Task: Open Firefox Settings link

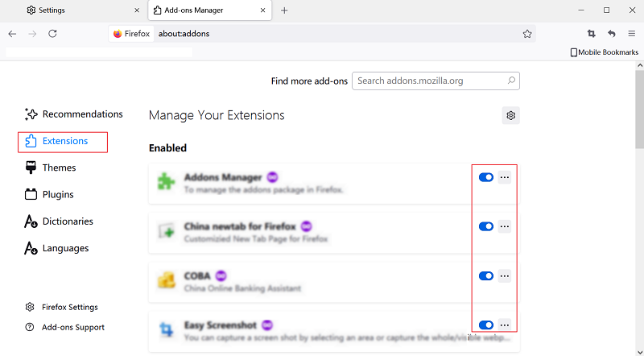Action: 62,307
